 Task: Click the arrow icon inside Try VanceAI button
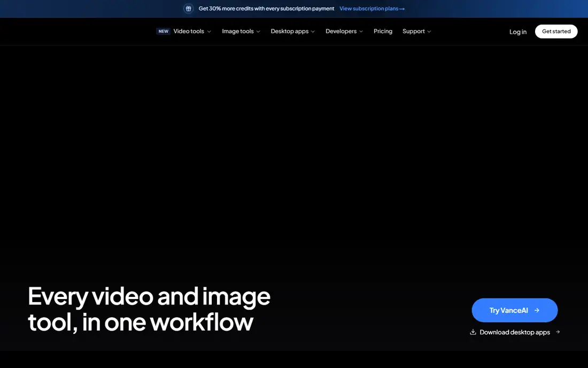point(537,310)
